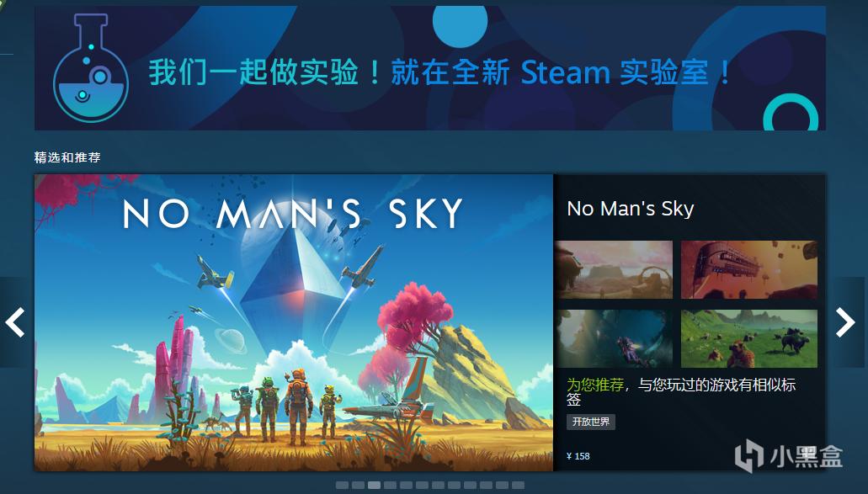This screenshot has width=868, height=494.
Task: Preview the orange freighter screenshot thumbnail
Action: [x=749, y=269]
